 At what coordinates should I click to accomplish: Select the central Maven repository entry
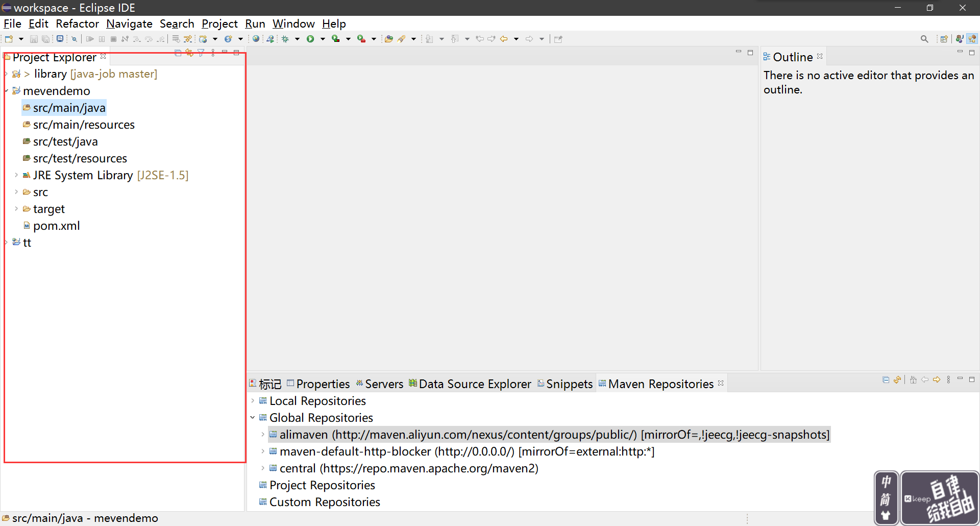pyautogui.click(x=408, y=468)
